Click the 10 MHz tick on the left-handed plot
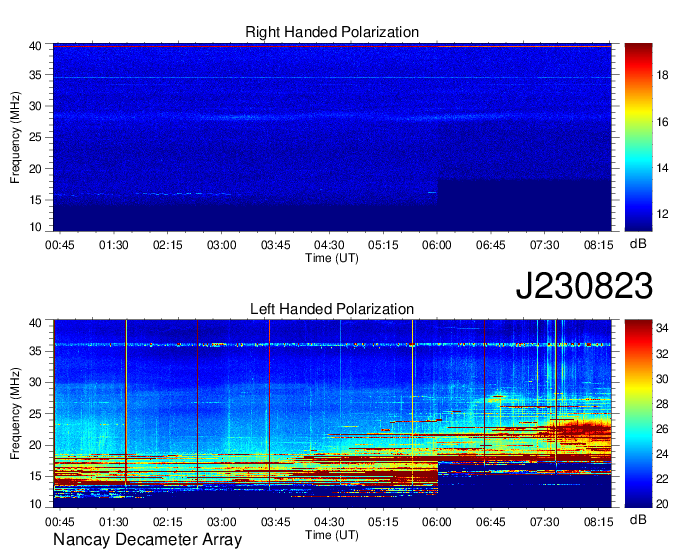Screen dimensions: 680x552 35,504
